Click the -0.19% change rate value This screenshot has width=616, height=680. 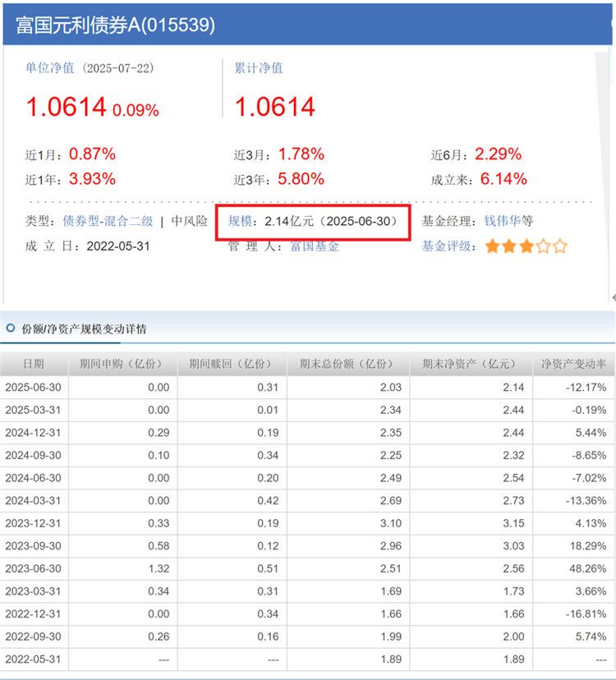coord(589,410)
